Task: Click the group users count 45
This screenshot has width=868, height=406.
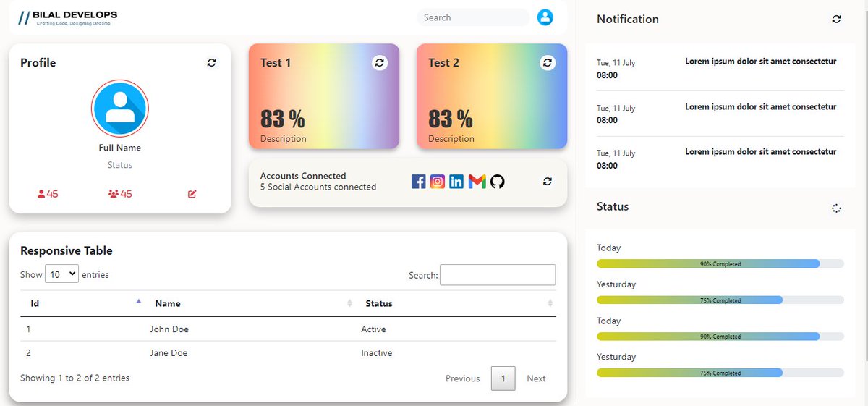Action: click(120, 194)
